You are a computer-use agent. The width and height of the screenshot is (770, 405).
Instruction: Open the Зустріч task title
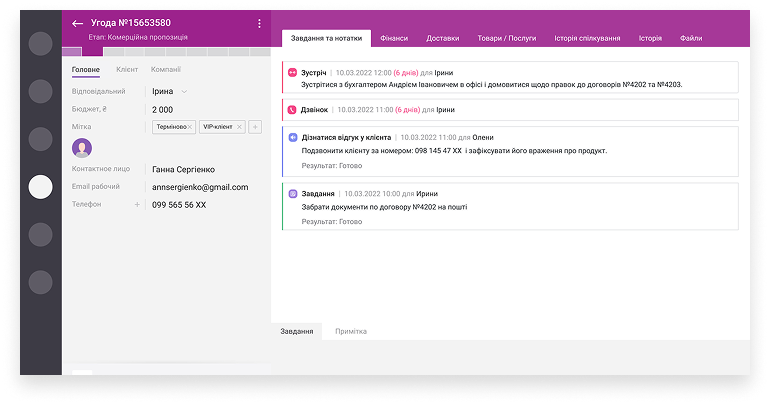pyautogui.click(x=314, y=73)
